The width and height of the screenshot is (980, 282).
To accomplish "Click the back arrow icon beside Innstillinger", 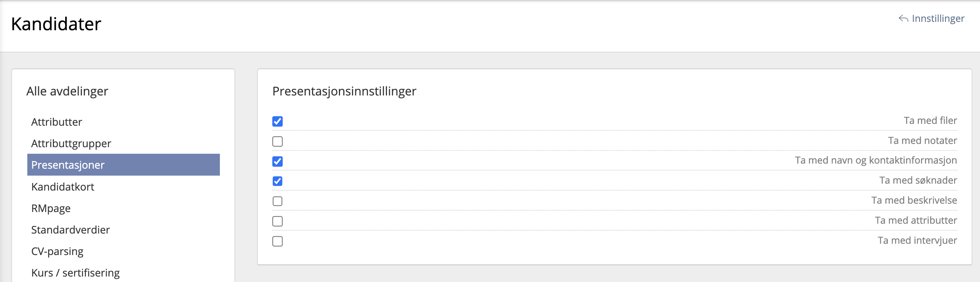I will (x=903, y=19).
